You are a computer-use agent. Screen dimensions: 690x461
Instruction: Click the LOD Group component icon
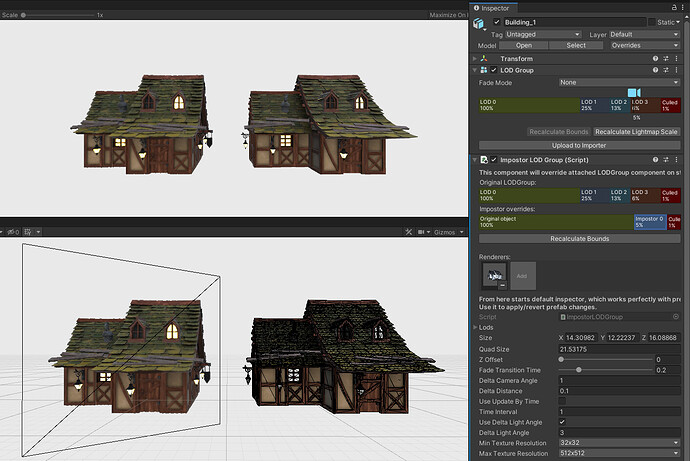pos(484,70)
